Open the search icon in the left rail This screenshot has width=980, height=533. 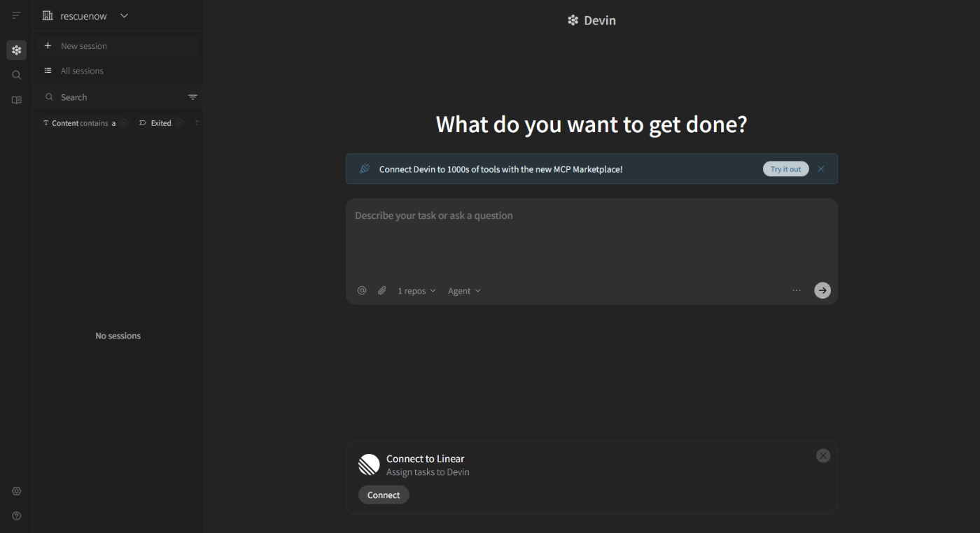17,75
